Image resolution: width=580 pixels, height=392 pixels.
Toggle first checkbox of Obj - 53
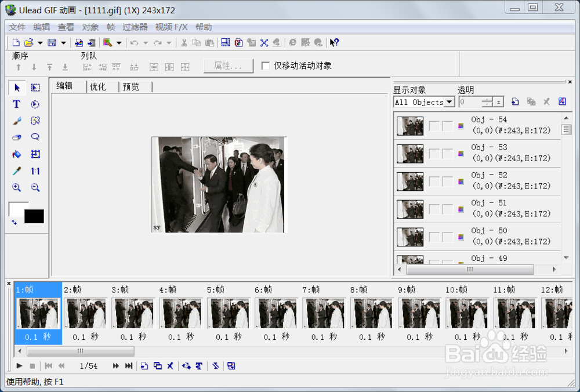(434, 154)
